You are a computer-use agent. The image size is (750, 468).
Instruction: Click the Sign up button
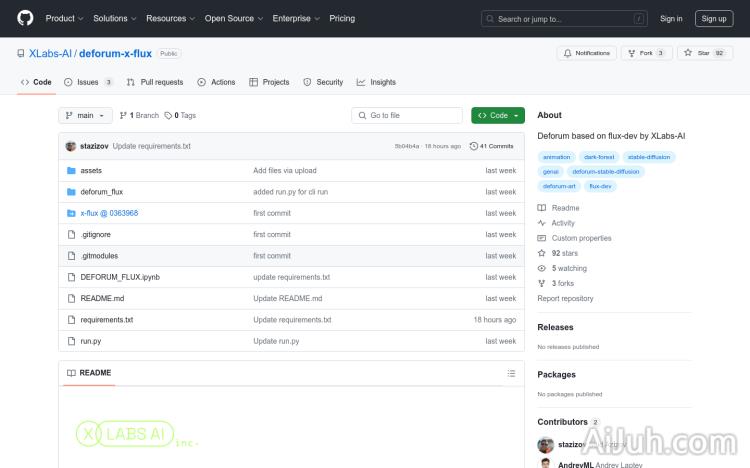tap(714, 18)
